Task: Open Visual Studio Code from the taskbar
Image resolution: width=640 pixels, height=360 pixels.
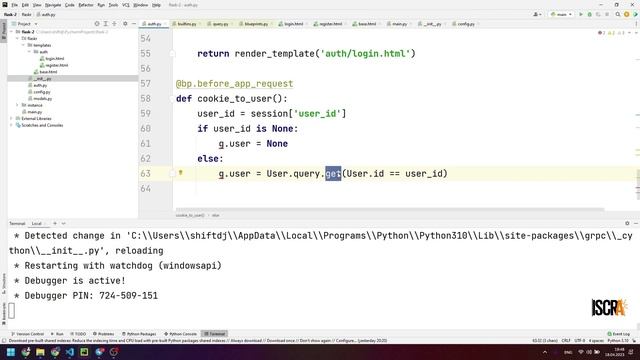Action: pyautogui.click(x=70, y=352)
